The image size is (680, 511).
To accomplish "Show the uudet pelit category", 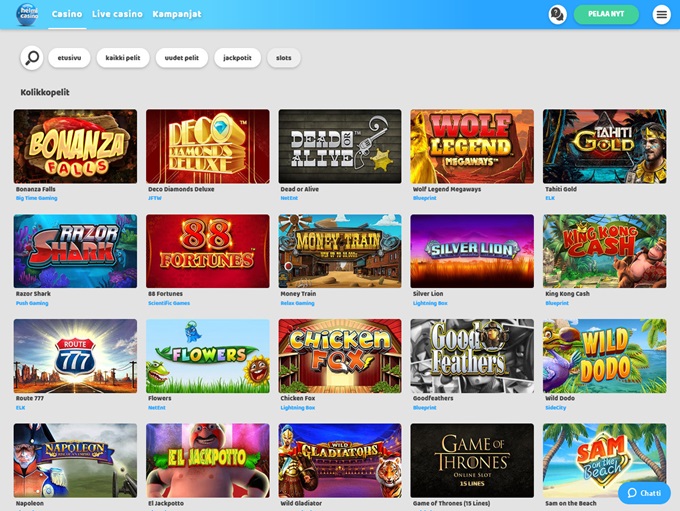I will coord(182,58).
